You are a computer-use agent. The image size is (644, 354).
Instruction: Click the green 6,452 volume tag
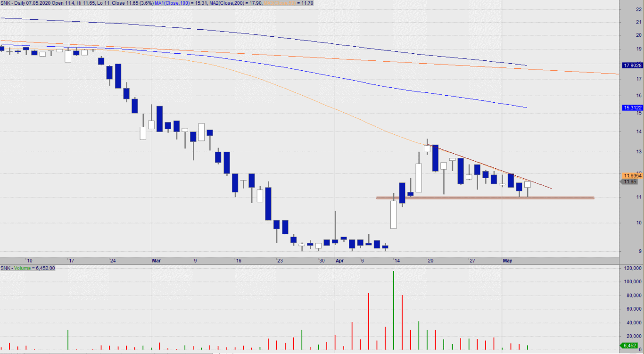click(x=630, y=346)
